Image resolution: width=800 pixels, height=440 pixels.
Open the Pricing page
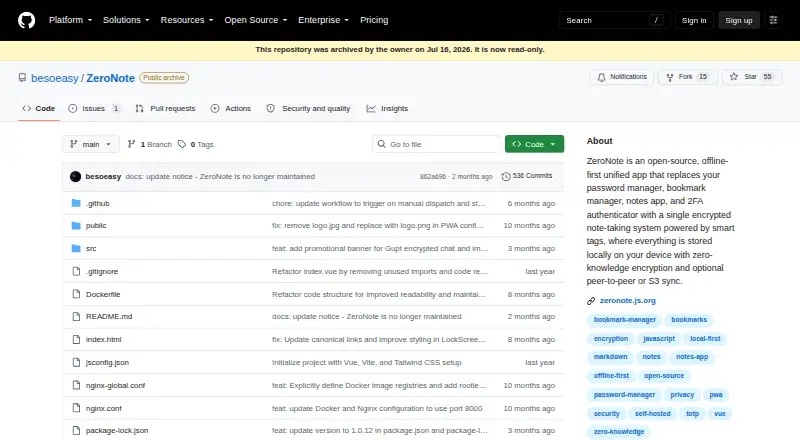tap(374, 20)
